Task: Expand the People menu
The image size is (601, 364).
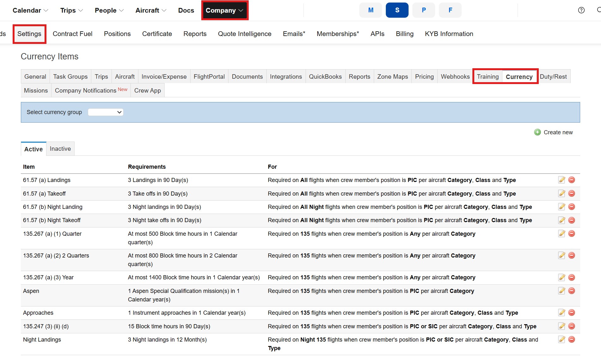Action: tap(109, 10)
